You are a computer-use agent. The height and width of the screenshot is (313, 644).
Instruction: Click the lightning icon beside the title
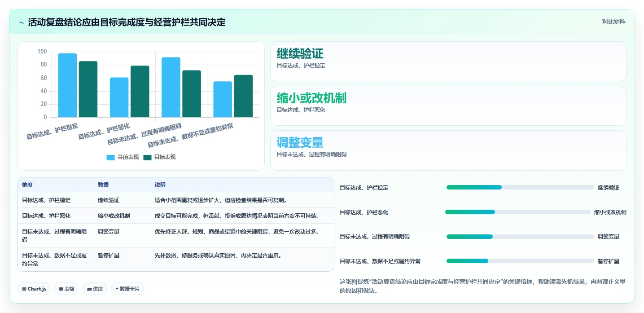coord(22,22)
